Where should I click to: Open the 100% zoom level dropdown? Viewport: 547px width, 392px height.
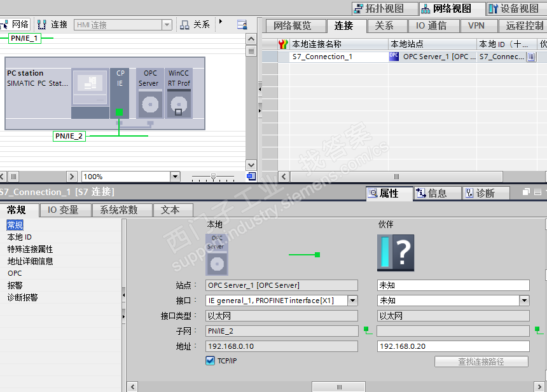175,177
